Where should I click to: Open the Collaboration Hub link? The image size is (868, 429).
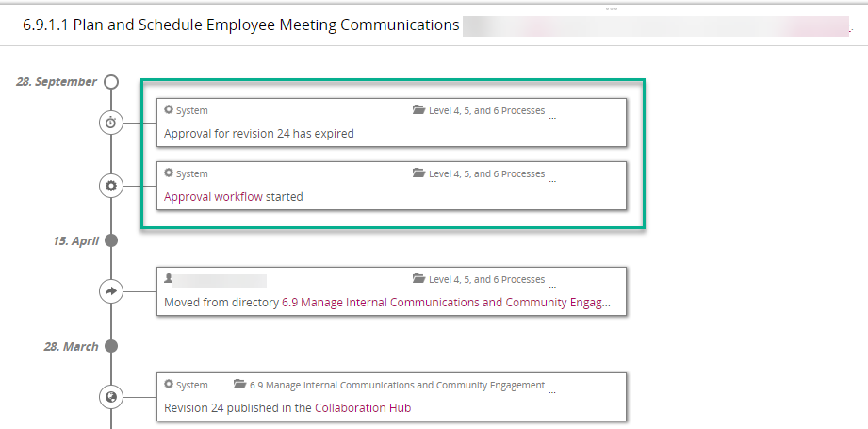[x=363, y=408]
